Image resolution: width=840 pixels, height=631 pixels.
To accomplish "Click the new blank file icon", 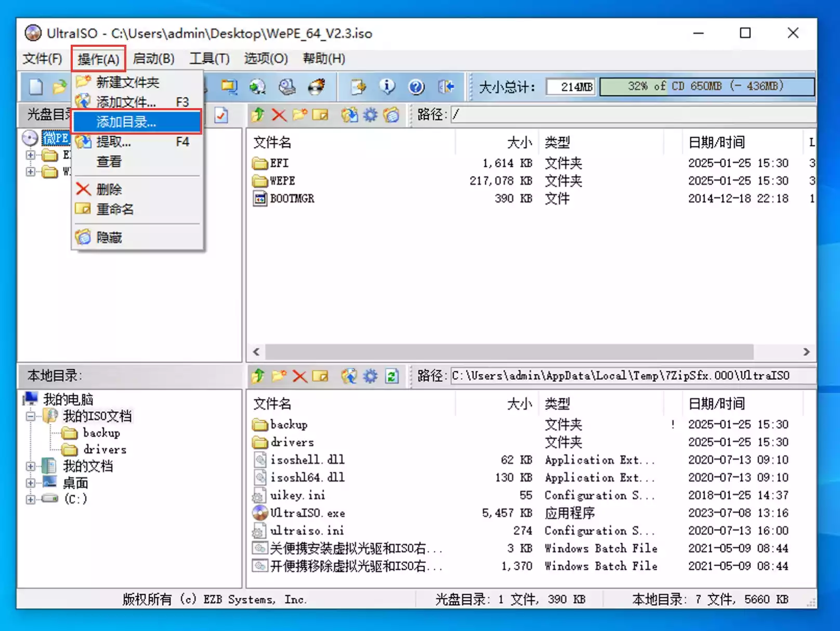I will (x=36, y=87).
